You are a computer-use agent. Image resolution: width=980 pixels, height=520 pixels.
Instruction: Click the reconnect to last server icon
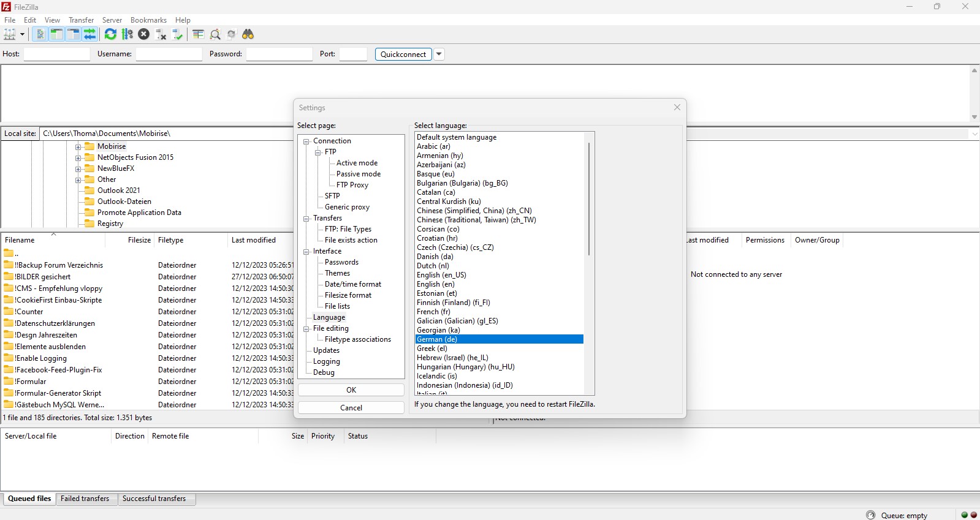tap(178, 34)
